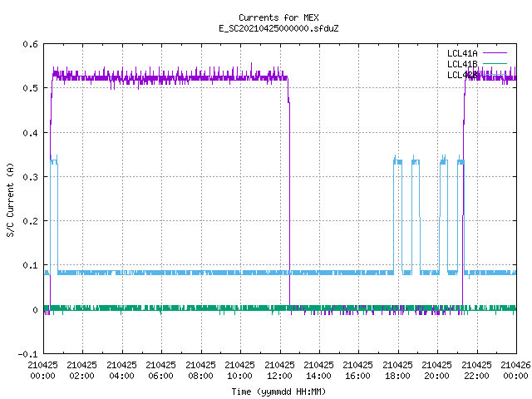The width and height of the screenshot is (532, 399).
Task: Click the y-axis tick value 0.5
Action: click(30, 88)
